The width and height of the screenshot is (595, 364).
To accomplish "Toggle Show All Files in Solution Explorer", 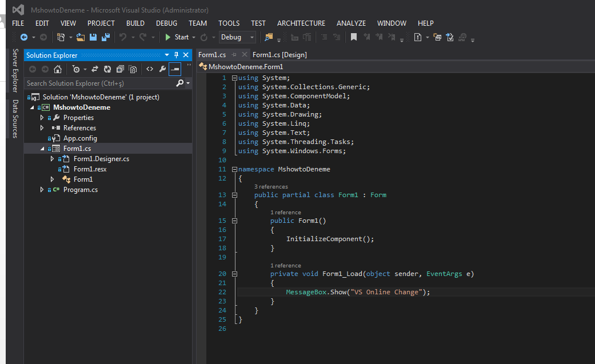I will pos(133,69).
